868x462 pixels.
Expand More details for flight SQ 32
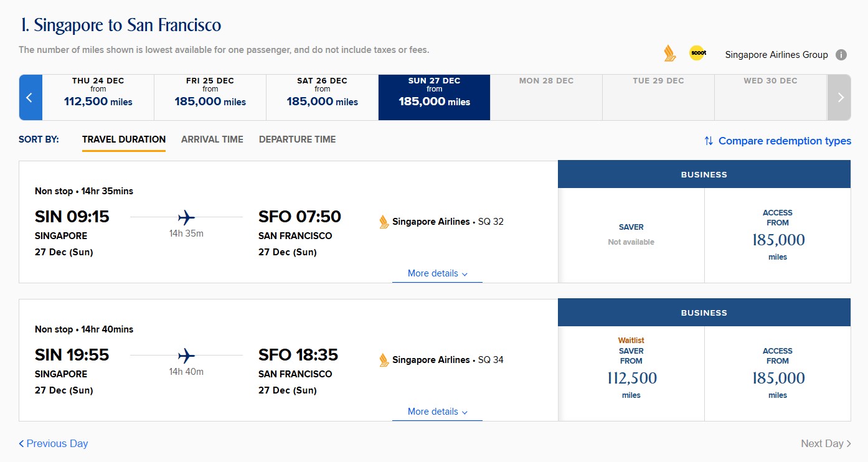437,273
